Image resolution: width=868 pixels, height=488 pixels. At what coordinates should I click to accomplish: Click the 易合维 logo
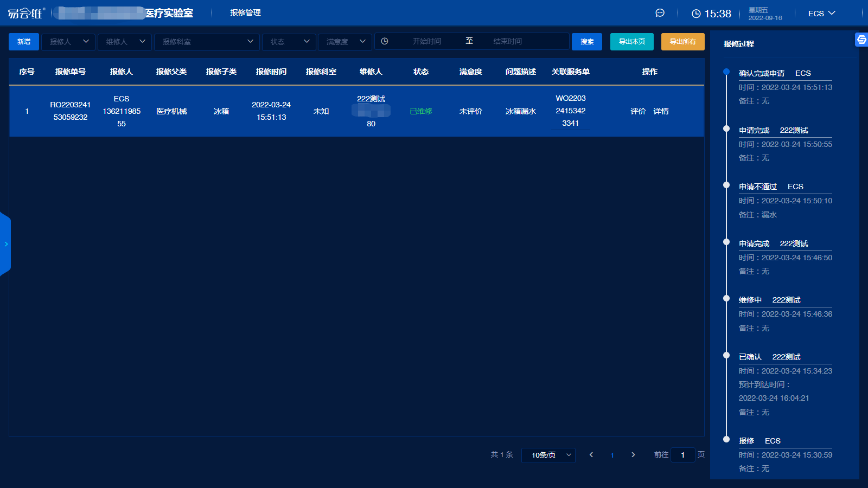(x=26, y=13)
